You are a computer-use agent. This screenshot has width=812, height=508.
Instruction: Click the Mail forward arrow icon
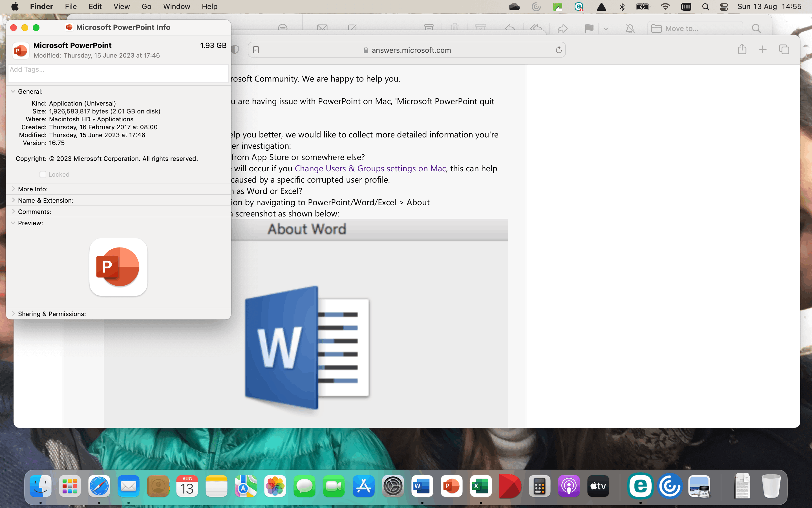coord(563,29)
